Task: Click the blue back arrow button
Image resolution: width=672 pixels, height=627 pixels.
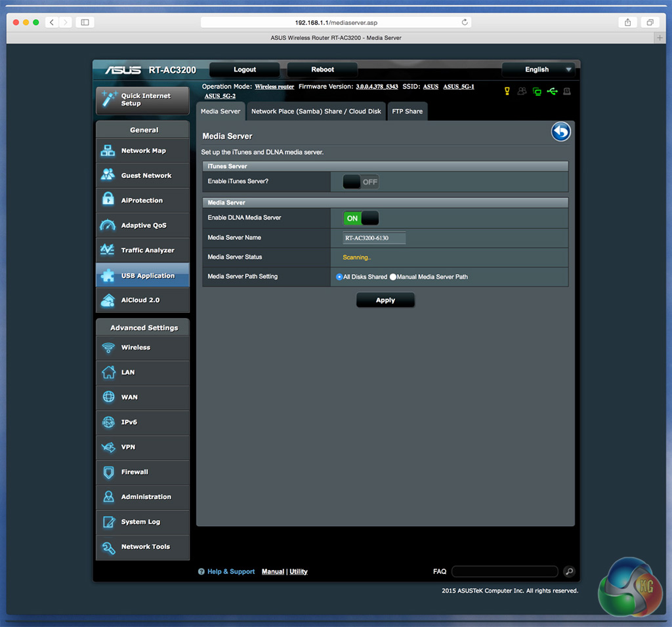Action: coord(560,131)
